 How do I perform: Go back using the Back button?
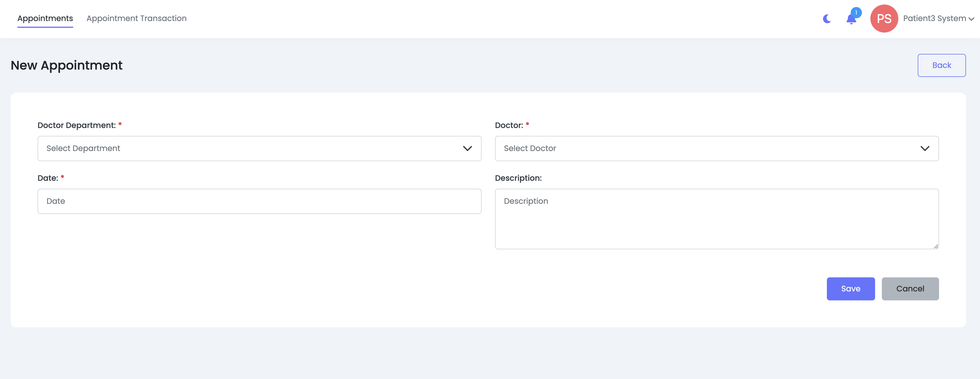tap(941, 65)
